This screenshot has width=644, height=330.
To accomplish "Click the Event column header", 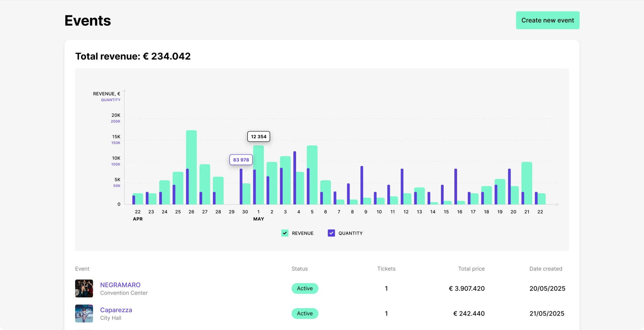I will pos(82,269).
